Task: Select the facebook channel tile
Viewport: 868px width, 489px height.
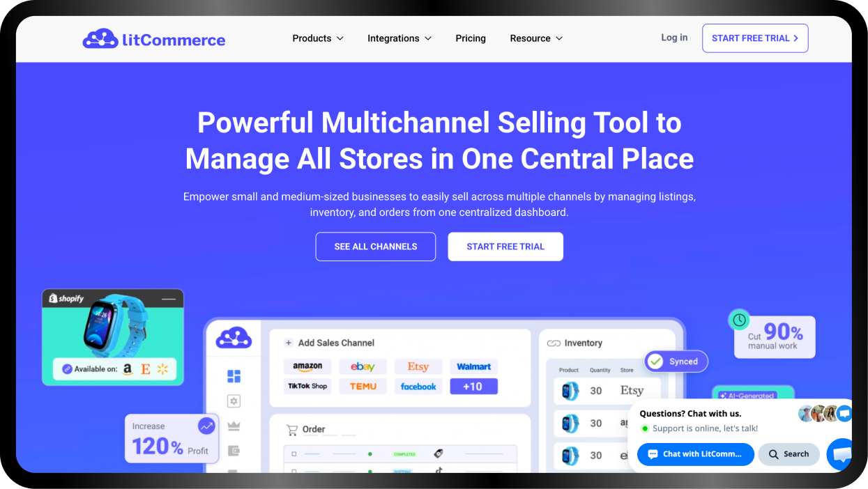Action: pyautogui.click(x=418, y=386)
